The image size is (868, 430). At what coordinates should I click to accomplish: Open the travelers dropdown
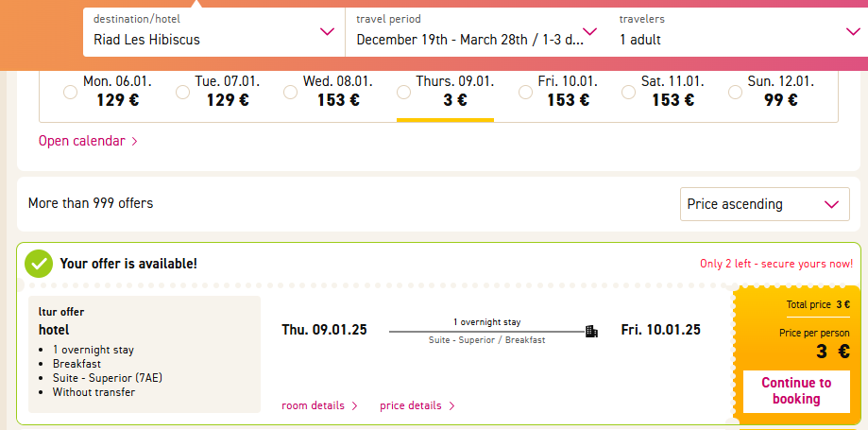(739, 32)
